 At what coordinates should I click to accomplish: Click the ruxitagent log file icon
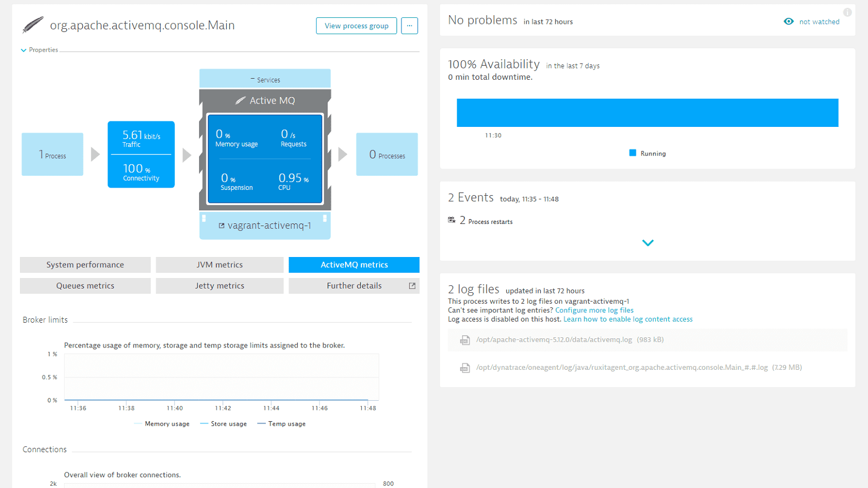(465, 368)
